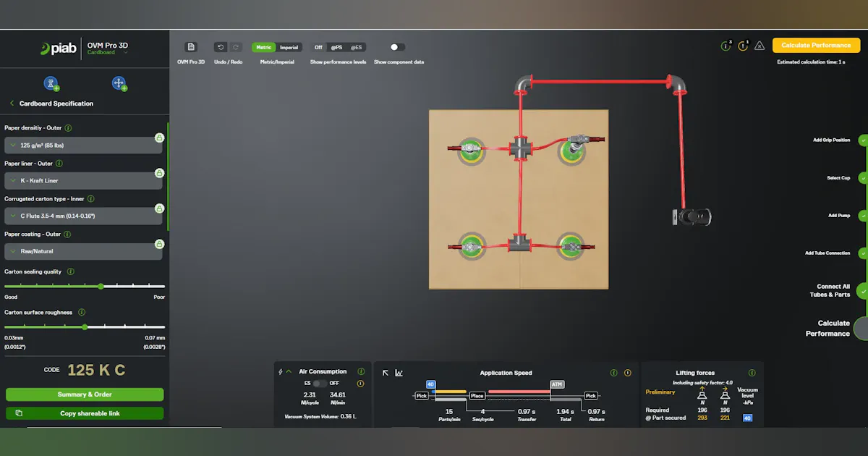This screenshot has width=868, height=456.
Task: Click the Place node in the speed timeline
Action: pyautogui.click(x=477, y=396)
